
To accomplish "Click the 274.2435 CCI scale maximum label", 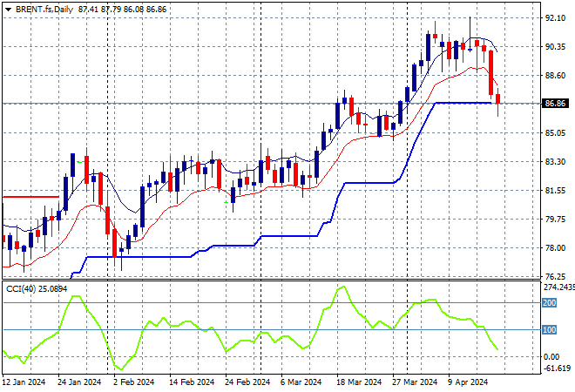I will 558,287.
